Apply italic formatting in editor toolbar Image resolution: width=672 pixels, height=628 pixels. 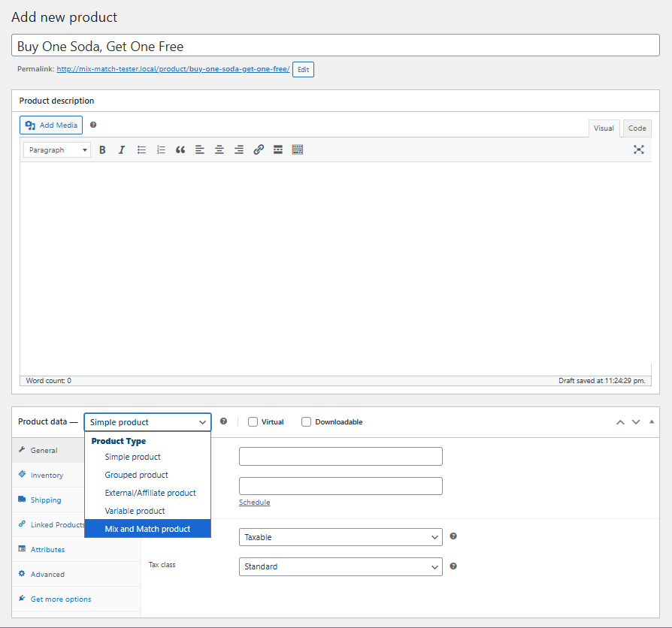[122, 150]
